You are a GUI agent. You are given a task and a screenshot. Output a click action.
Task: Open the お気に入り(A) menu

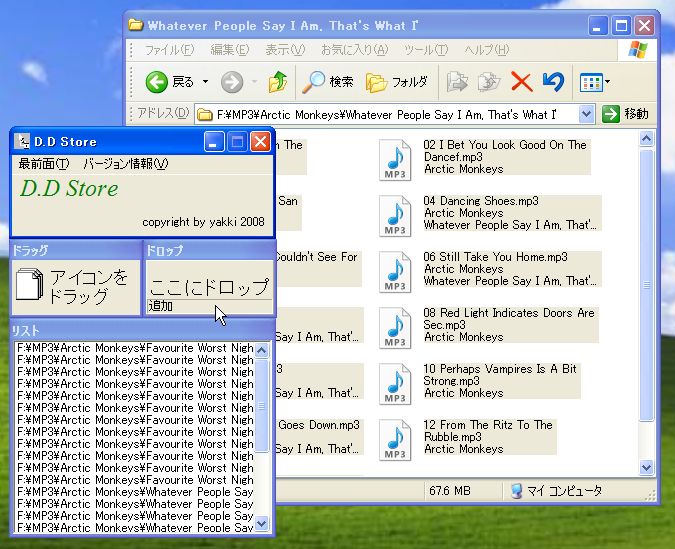click(354, 50)
